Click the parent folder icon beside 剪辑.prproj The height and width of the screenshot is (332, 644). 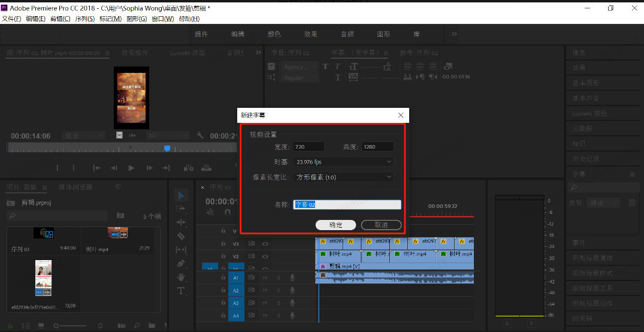pos(11,203)
